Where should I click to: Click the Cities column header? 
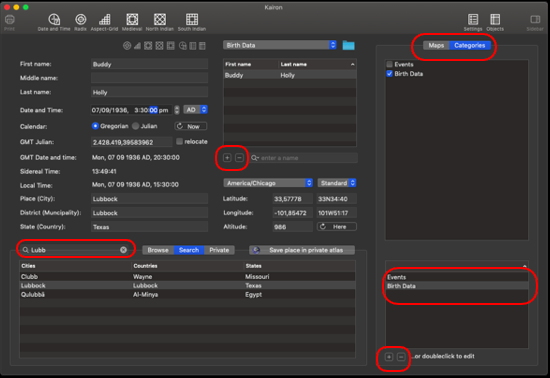coord(75,266)
